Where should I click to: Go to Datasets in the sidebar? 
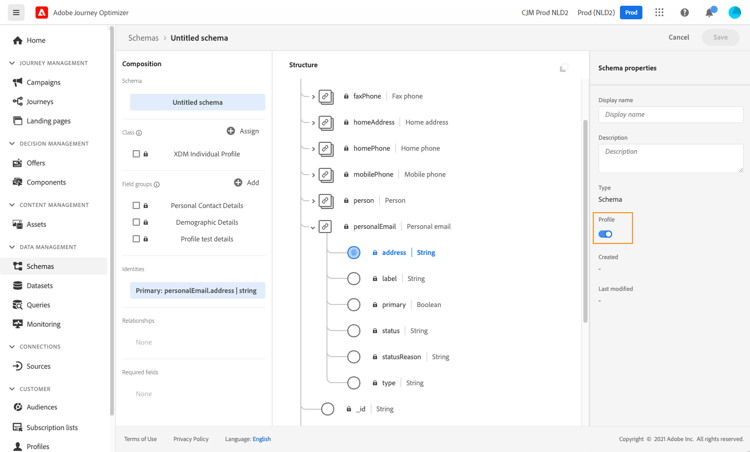40,286
